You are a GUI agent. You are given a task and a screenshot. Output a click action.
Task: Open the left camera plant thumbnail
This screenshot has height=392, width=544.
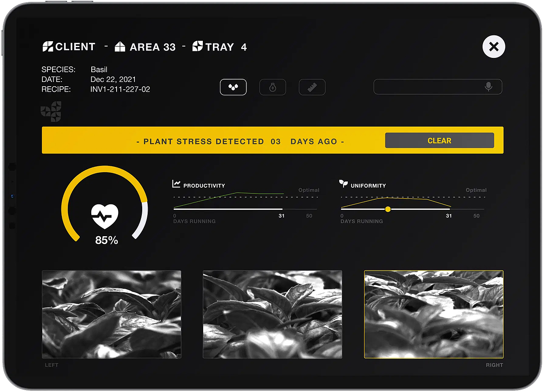pyautogui.click(x=112, y=314)
